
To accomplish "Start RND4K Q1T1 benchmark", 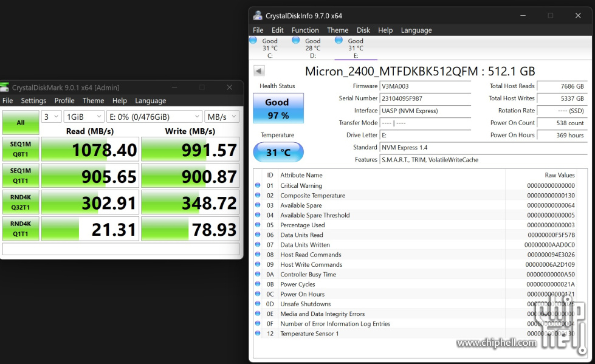I will 21,228.
